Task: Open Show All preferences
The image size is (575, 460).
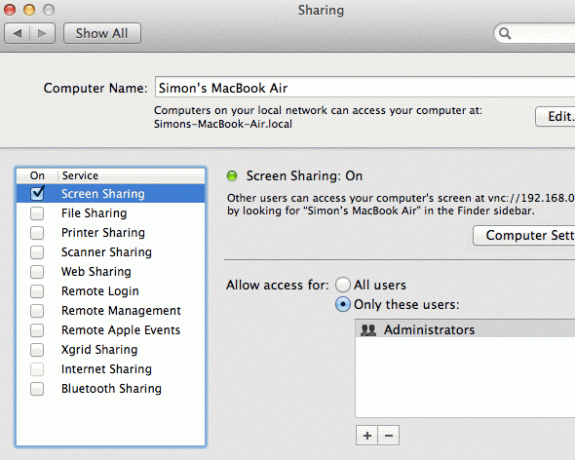Action: (102, 33)
